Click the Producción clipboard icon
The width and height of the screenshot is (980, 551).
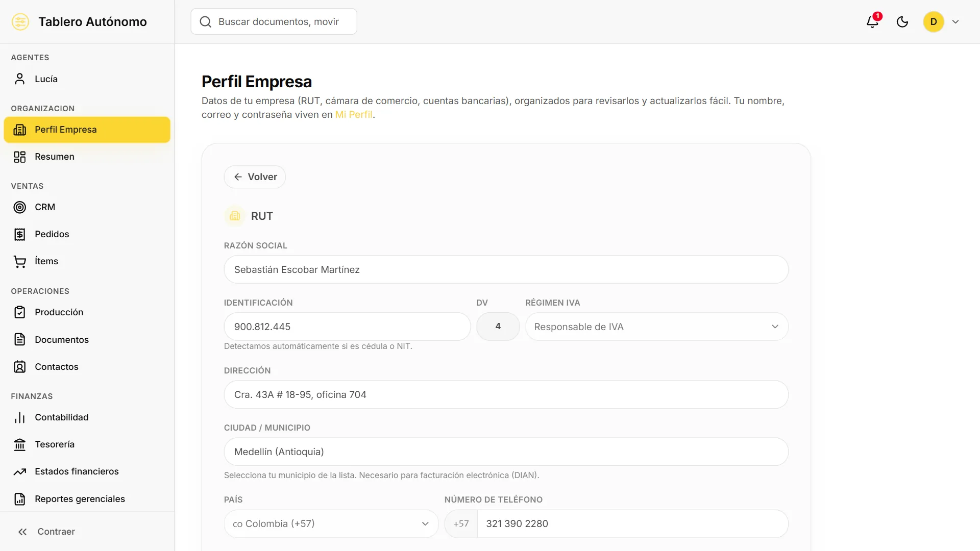click(x=20, y=312)
